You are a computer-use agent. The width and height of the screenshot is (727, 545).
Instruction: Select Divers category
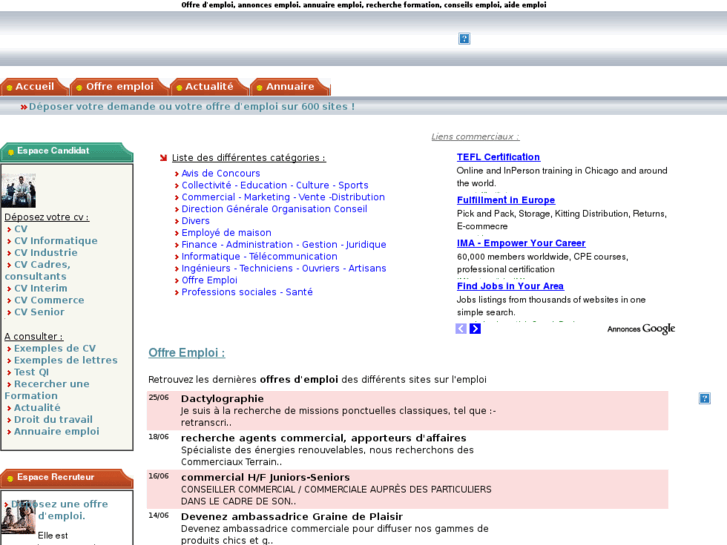tap(195, 221)
